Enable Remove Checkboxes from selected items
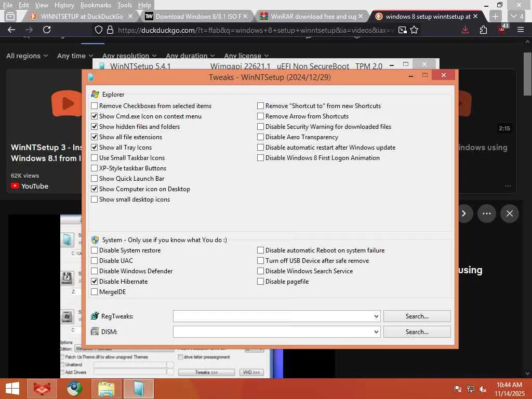532x399 pixels. click(x=95, y=106)
